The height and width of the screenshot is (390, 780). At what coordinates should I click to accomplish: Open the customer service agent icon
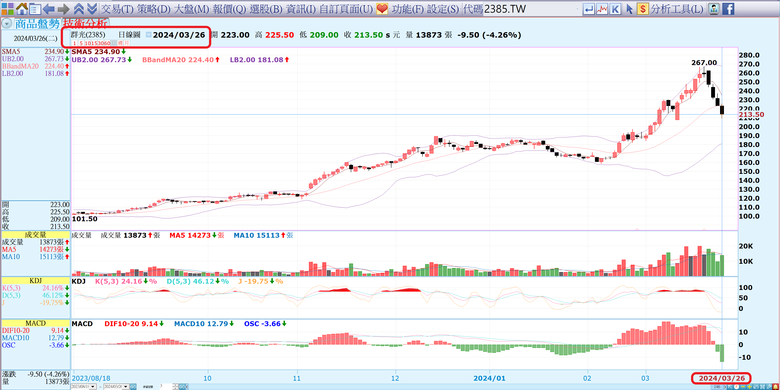[714, 8]
